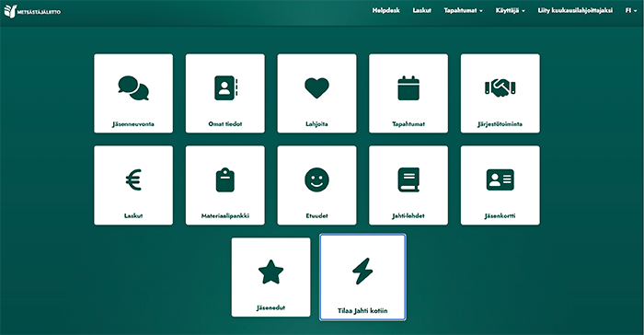
Task: Open the Materiaalipankki clipboard tile
Action: [x=225, y=185]
